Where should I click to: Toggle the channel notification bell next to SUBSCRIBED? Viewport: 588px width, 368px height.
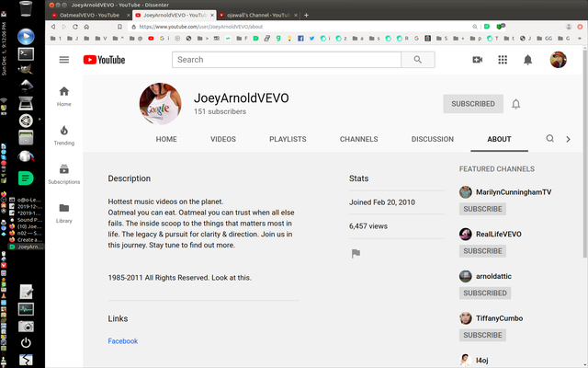[516, 104]
